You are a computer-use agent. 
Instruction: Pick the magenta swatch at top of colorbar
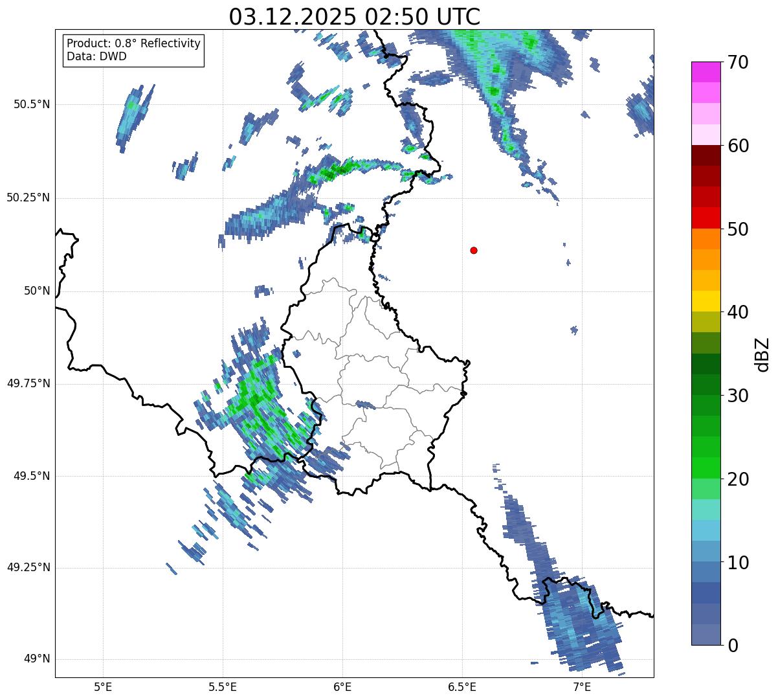click(706, 72)
